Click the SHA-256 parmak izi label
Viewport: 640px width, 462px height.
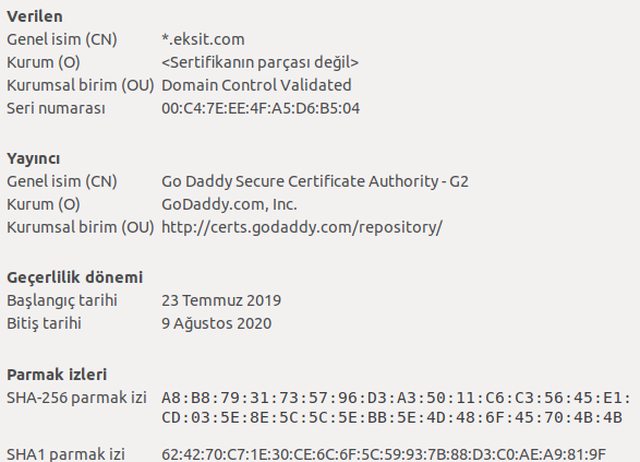77,398
